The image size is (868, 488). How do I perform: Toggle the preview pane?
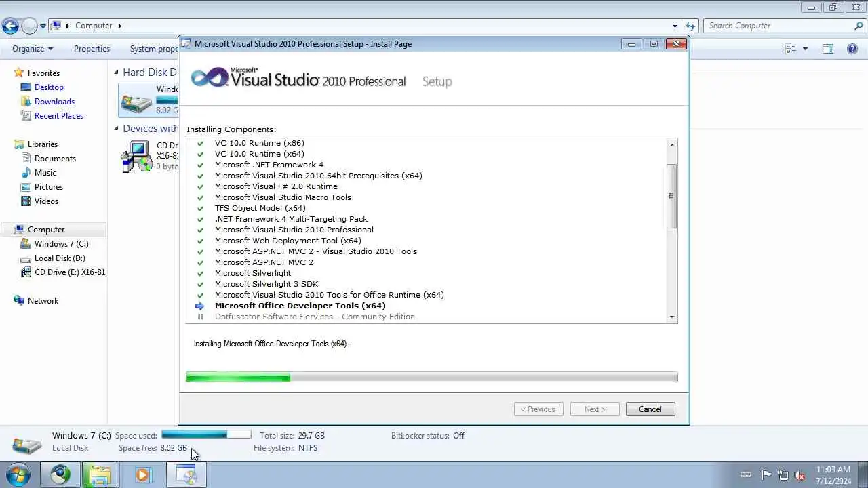click(828, 49)
